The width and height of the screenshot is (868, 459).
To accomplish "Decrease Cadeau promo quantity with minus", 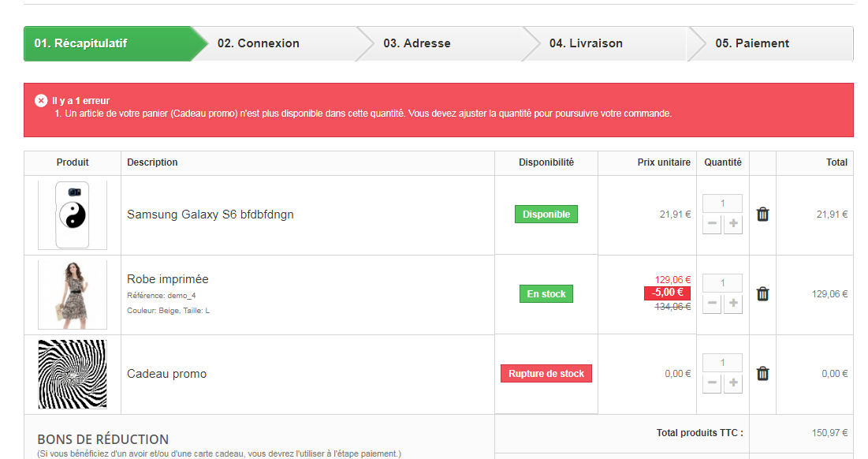I will click(x=712, y=383).
